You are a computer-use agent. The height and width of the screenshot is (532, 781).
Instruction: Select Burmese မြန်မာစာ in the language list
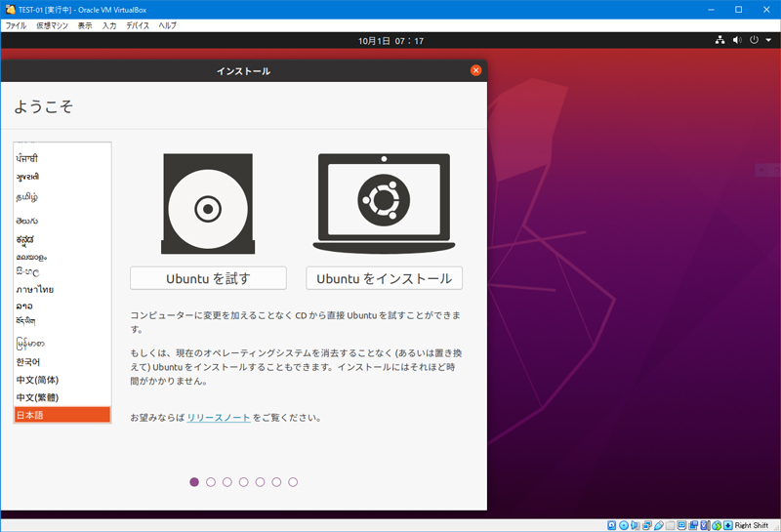click(62, 344)
